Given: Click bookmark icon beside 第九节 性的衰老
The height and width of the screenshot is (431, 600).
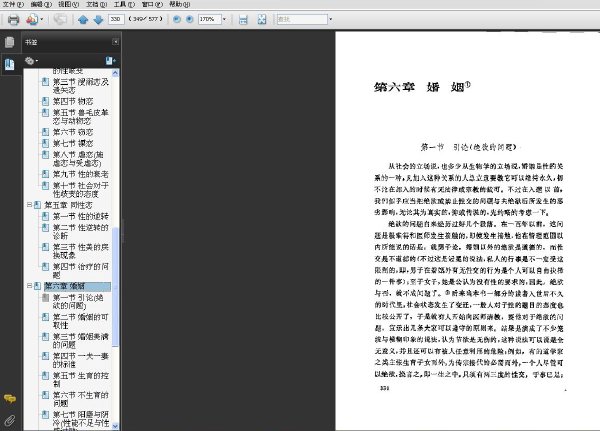Looking at the screenshot, I should pos(45,174).
